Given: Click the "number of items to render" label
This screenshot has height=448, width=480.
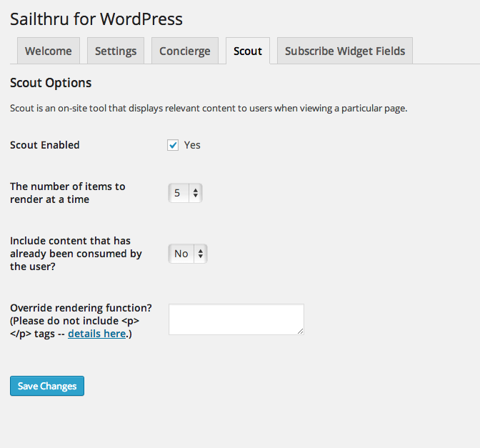Looking at the screenshot, I should point(67,193).
